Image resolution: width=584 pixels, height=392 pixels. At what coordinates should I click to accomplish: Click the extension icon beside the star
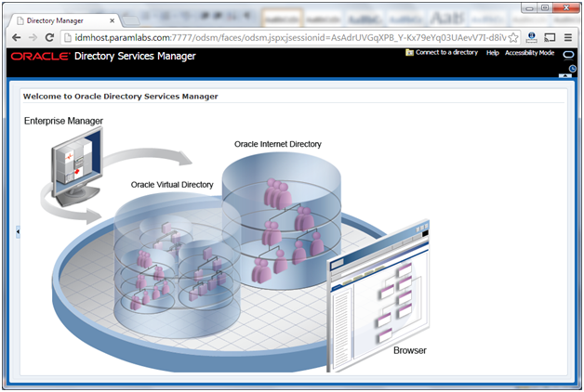point(532,37)
